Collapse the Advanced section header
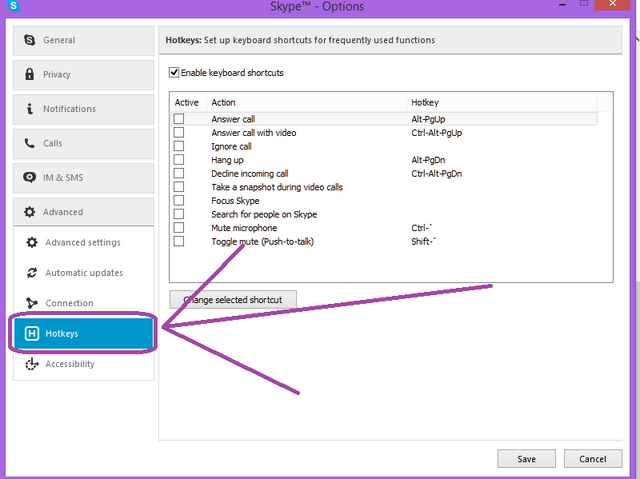Screen dimensions: 640x479 point(84,212)
